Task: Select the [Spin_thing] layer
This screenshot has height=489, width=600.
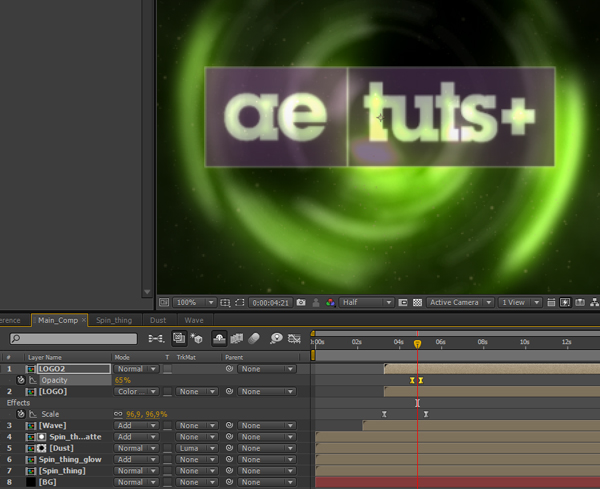Action: [x=62, y=471]
